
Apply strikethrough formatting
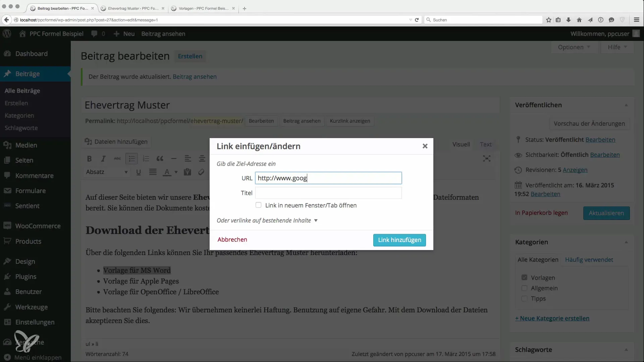point(117,159)
